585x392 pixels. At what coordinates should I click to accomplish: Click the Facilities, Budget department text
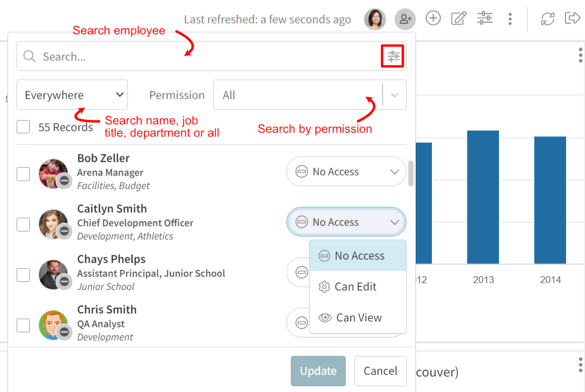(x=113, y=186)
